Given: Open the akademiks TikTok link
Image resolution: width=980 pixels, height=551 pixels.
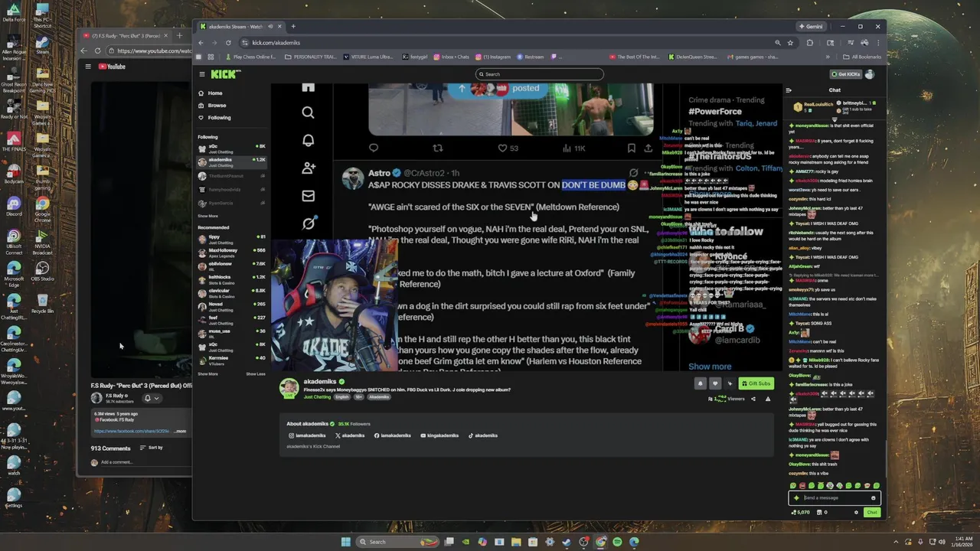Looking at the screenshot, I should tap(483, 435).
